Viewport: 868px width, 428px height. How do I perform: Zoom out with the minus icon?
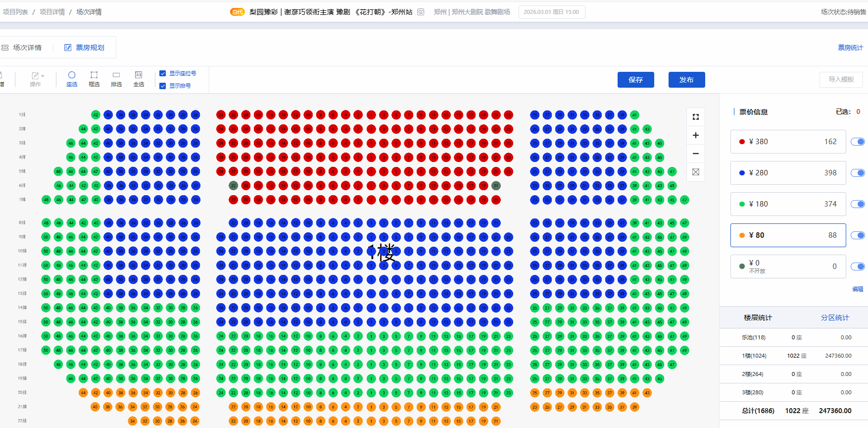click(x=695, y=154)
